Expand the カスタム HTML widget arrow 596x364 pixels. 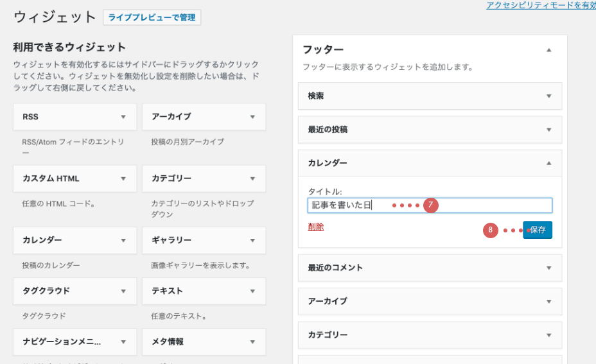point(123,178)
